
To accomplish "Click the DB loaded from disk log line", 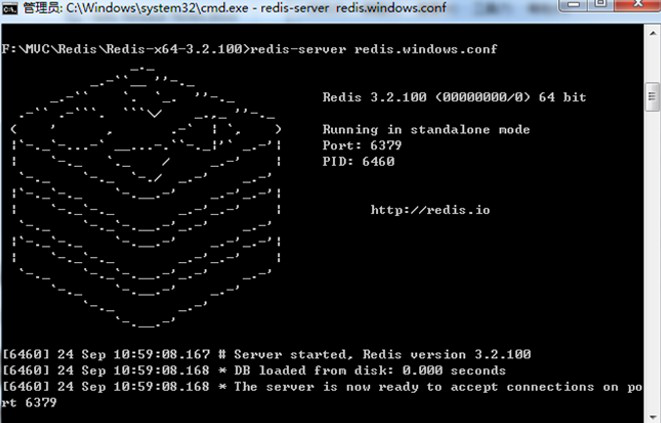I will coord(254,371).
